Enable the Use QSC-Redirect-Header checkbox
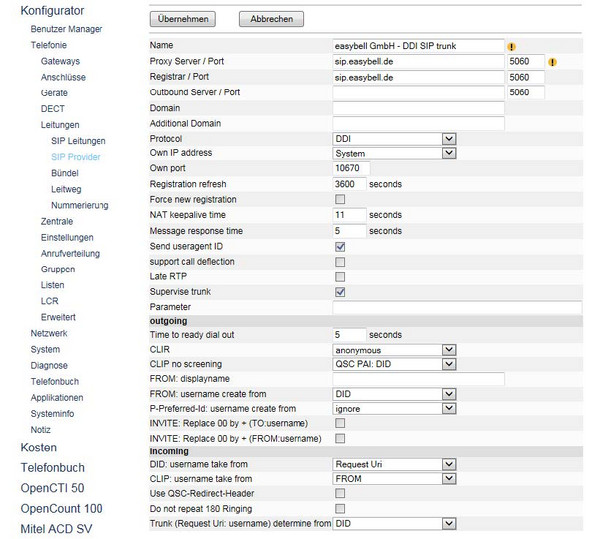The width and height of the screenshot is (600, 539). 340,493
